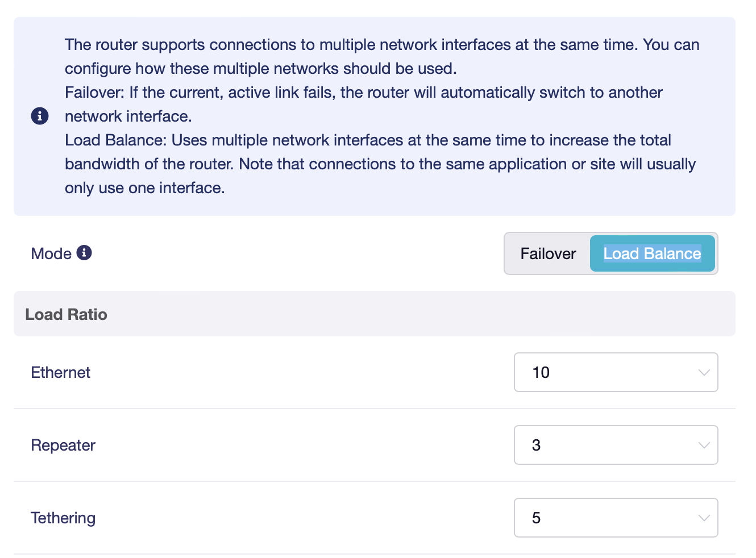This screenshot has height=558, width=756.
Task: Click the chevron arrow in Ethernet dropdown
Action: (704, 373)
